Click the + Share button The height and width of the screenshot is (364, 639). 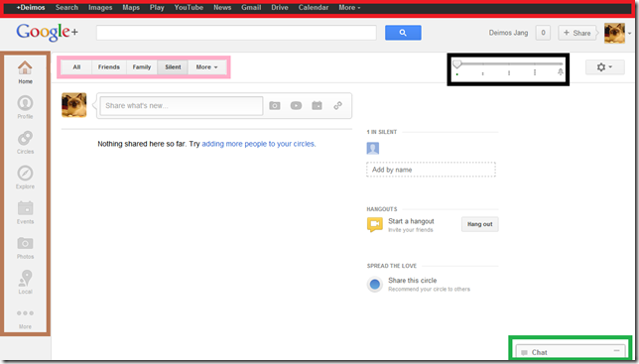pos(576,33)
